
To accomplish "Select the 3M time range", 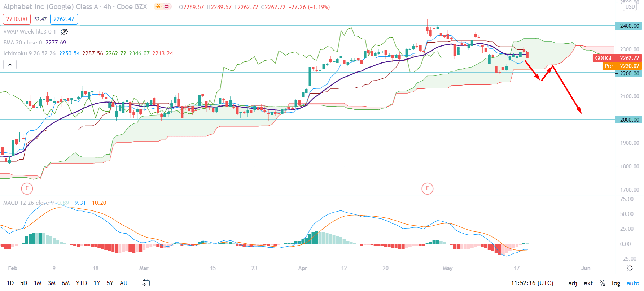I will tap(52, 283).
